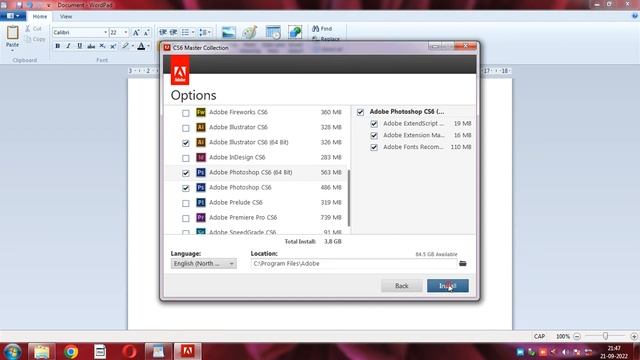Uncheck Adobe Fonts Recommended component
This screenshot has height=360, width=640.
pyautogui.click(x=374, y=147)
